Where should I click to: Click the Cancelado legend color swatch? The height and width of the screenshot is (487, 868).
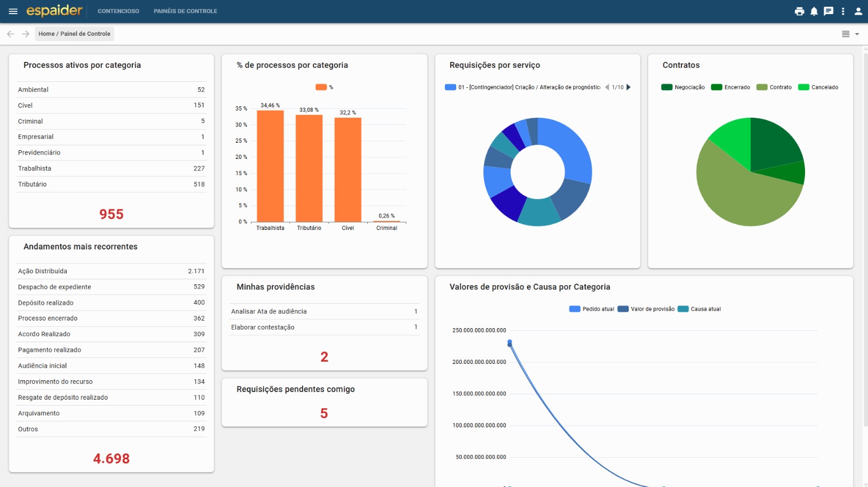tap(803, 87)
